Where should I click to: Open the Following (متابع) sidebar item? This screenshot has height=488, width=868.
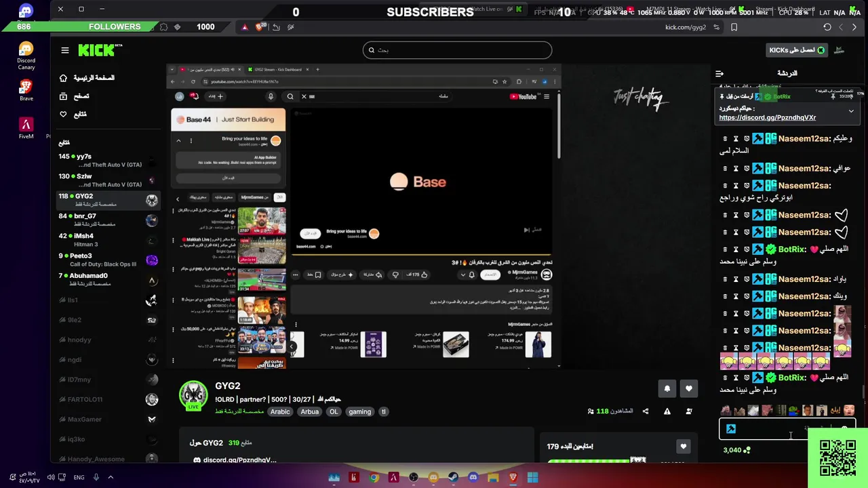[73, 115]
